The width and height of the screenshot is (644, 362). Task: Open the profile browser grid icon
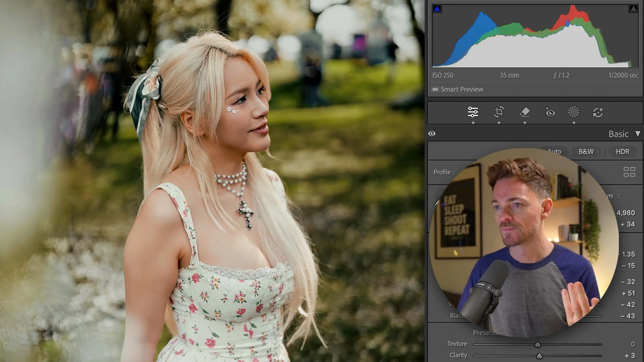click(629, 172)
